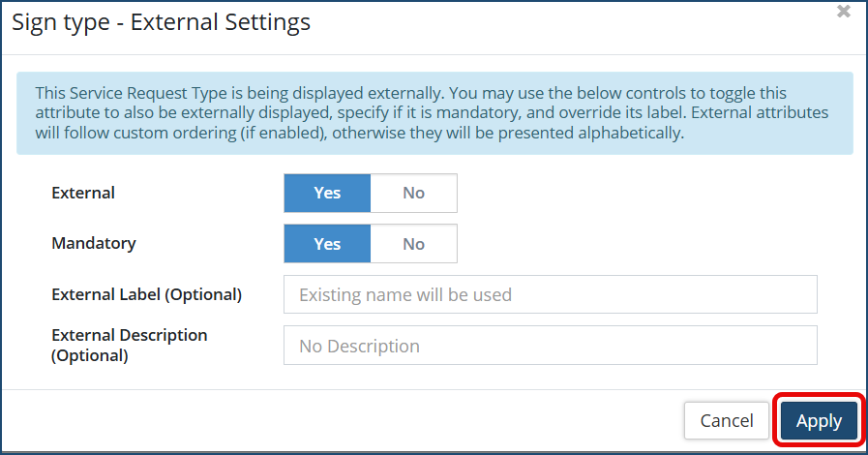
Task: Click the 'Mandatory' field label
Action: tap(94, 243)
